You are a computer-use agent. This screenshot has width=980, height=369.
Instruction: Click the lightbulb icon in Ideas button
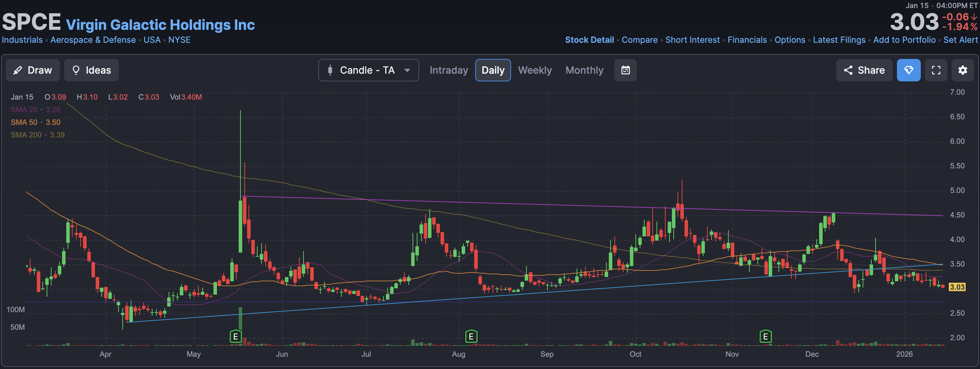click(76, 70)
